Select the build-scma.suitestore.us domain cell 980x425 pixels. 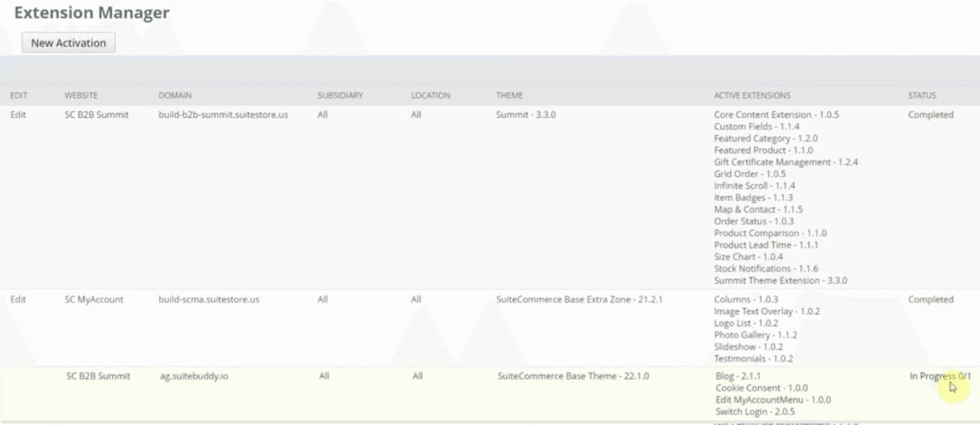click(209, 300)
